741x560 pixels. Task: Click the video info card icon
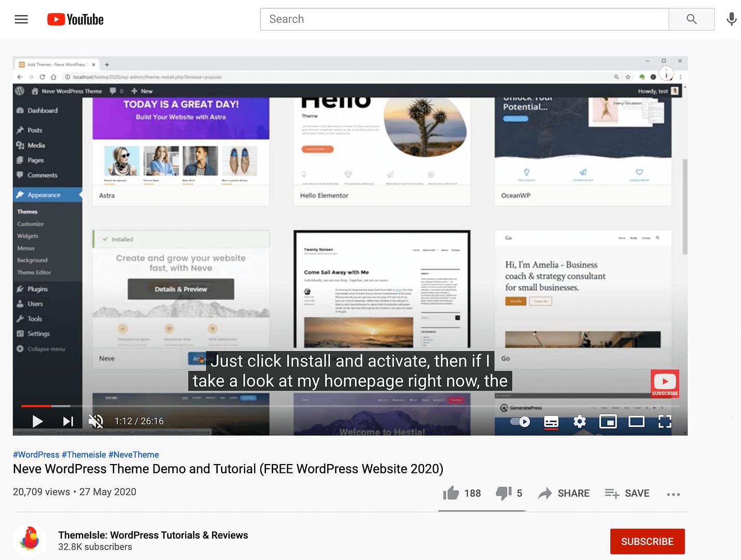tap(666, 74)
